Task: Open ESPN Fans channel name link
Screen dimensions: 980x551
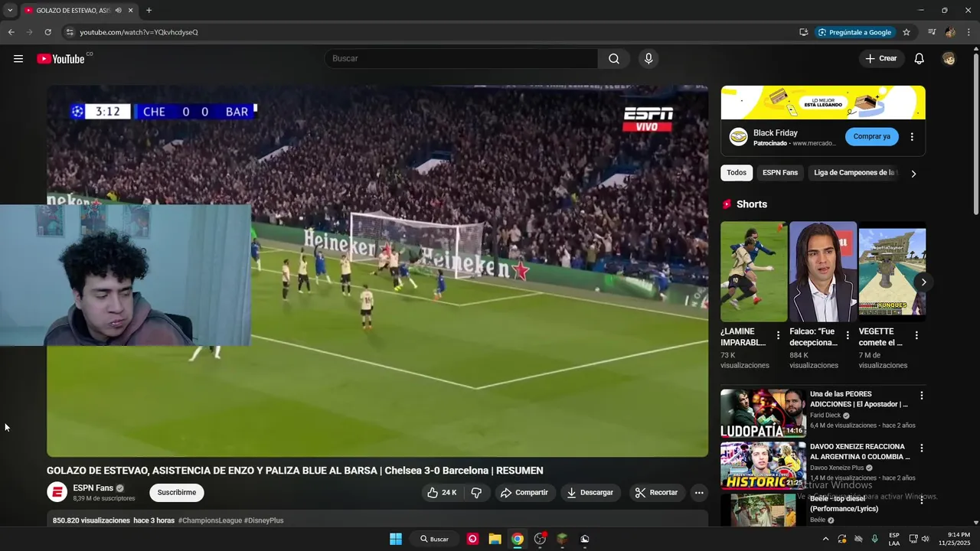Action: click(93, 488)
